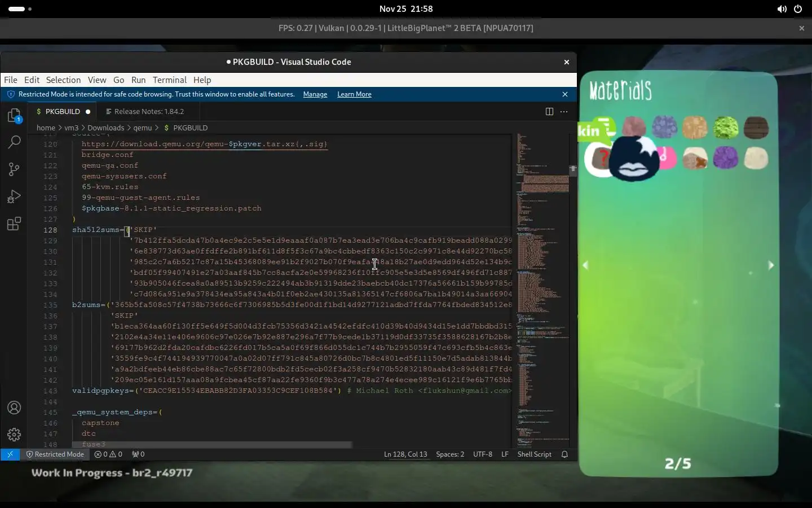812x508 pixels.
Task: Open the Terminal menu
Action: (169, 80)
